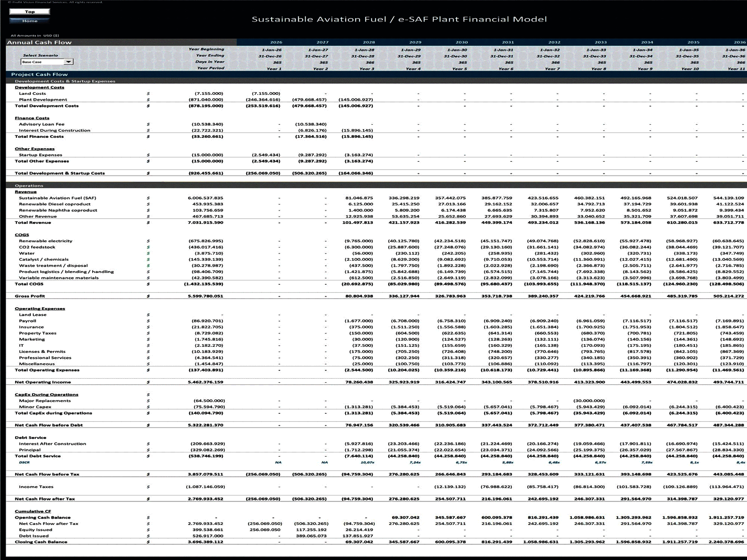Select the Land Costs row label
This screenshot has width=747, height=560.
[x=32, y=94]
